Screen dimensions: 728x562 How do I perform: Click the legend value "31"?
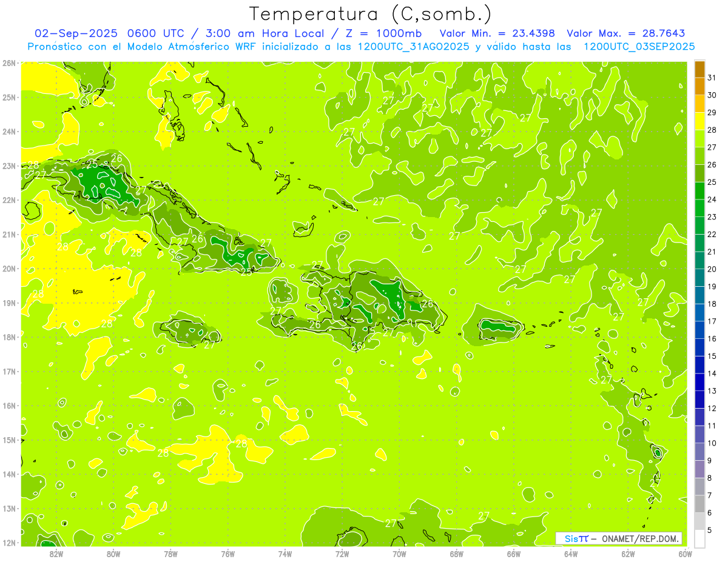coord(712,77)
